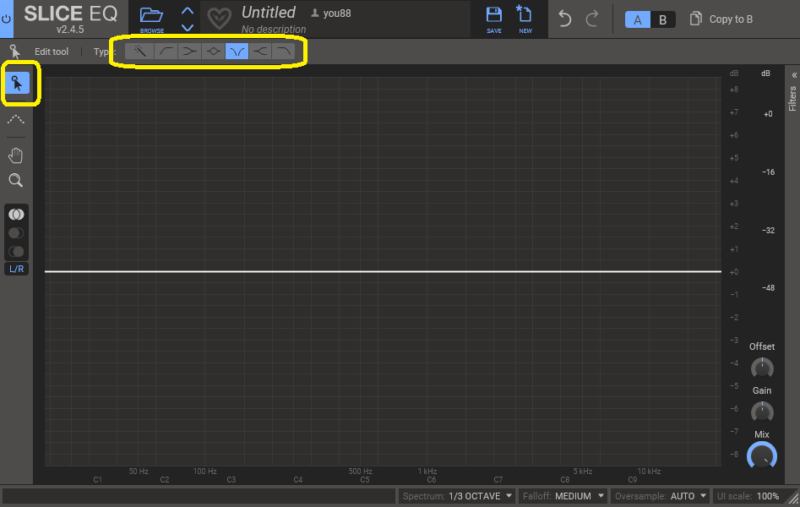Expand the Filters side panel
The width and height of the screenshot is (800, 507).
[792, 90]
